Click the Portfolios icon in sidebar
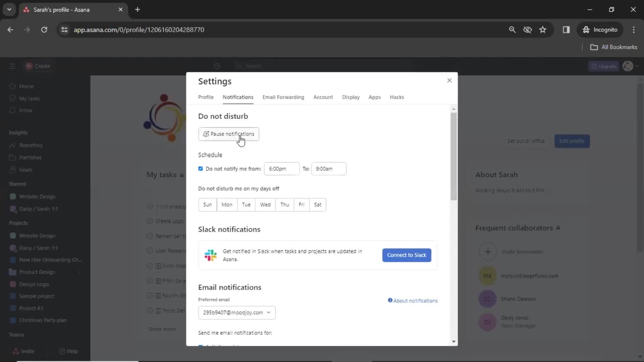The height and width of the screenshot is (362, 644). (12, 157)
